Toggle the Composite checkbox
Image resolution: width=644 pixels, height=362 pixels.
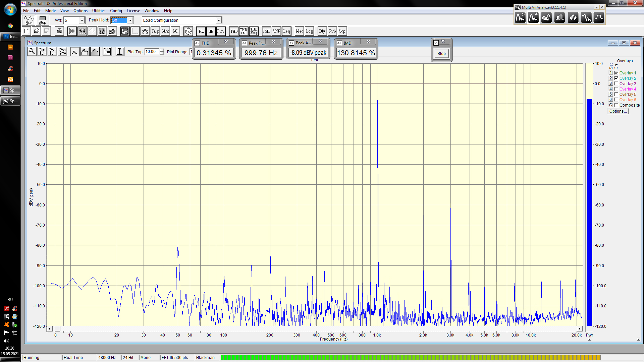pos(616,105)
